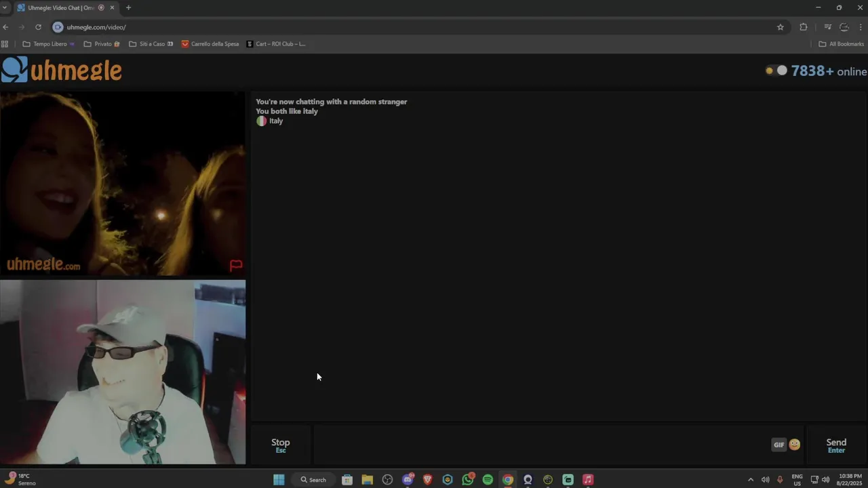Open the Chrome three-dot menu
The width and height of the screenshot is (868, 488).
tap(861, 27)
